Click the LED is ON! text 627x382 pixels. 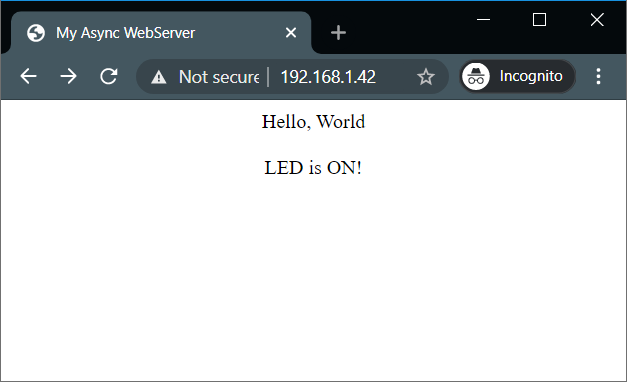313,168
